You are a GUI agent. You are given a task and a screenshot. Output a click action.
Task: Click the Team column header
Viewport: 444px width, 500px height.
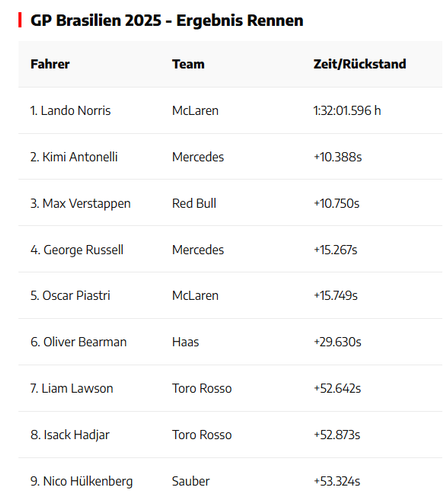(188, 64)
